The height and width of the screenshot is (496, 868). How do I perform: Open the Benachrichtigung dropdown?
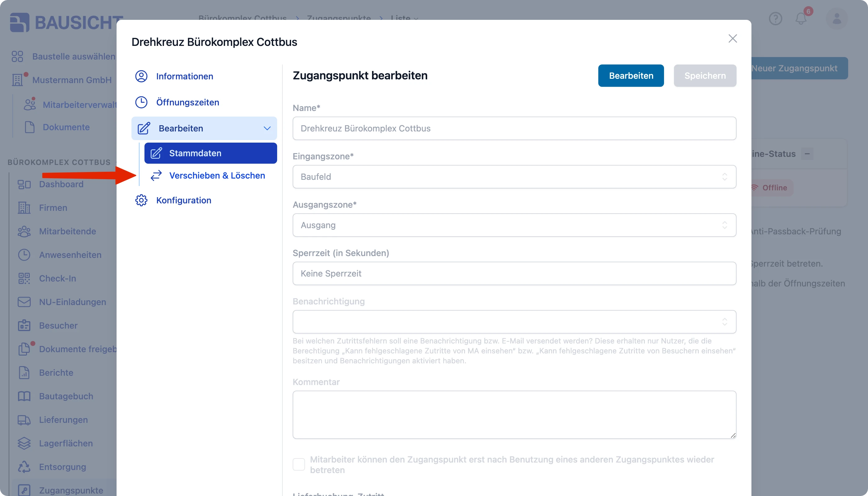pos(514,322)
